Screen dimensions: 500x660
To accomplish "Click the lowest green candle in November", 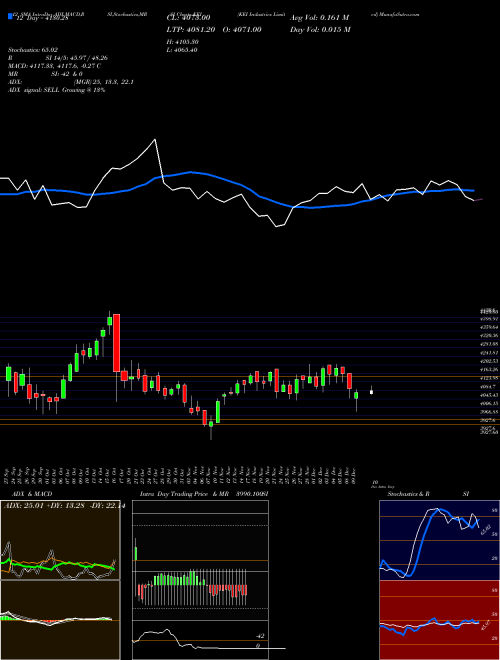I will pos(211,424).
